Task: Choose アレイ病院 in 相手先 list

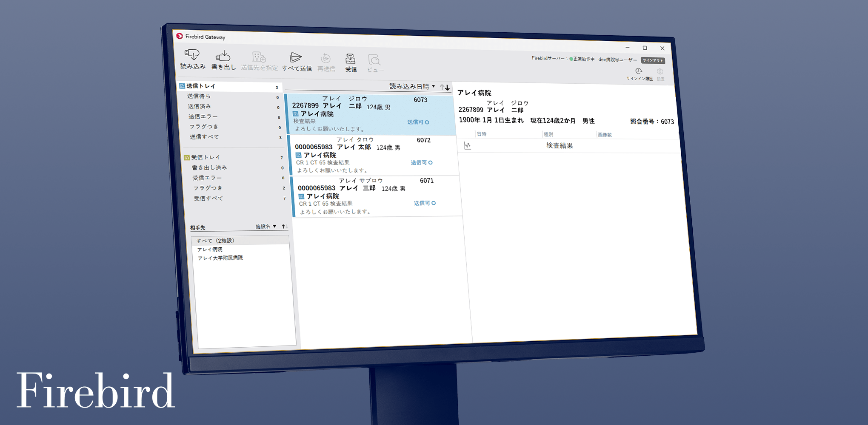Action: pyautogui.click(x=241, y=249)
